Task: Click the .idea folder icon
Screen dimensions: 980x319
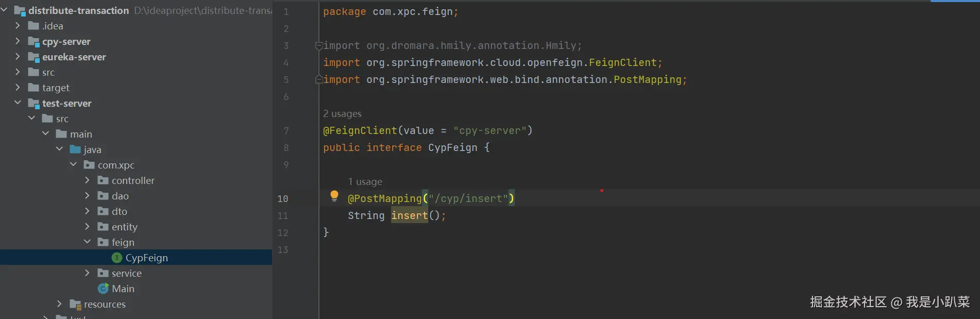Action: click(33, 26)
